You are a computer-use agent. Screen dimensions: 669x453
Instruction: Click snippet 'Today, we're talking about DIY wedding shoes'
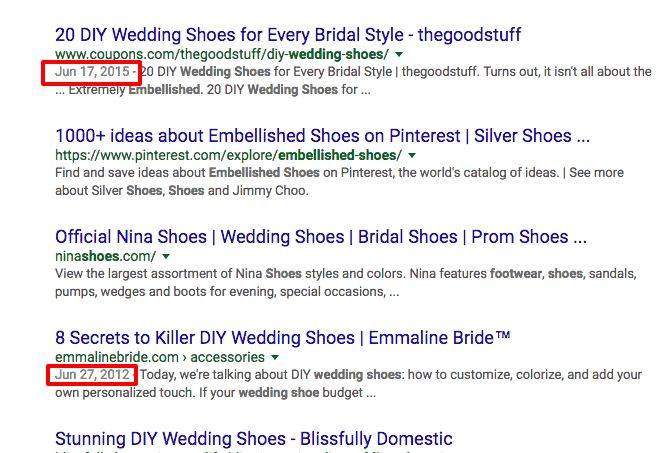[x=391, y=375]
